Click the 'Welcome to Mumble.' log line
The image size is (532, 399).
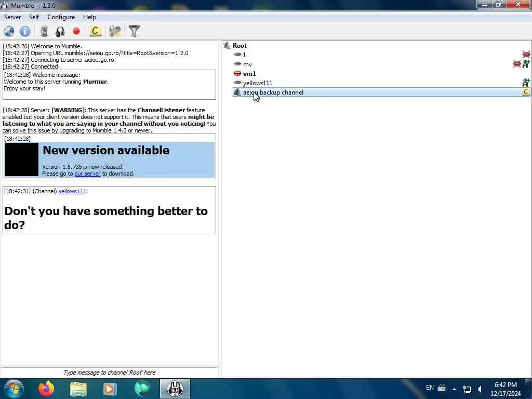coord(43,46)
